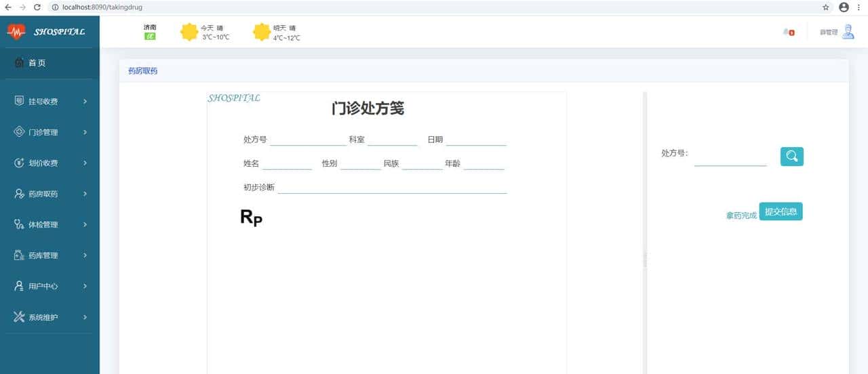The image size is (868, 374).
Task: Click the 门诊管理 diamond icon
Action: tap(19, 132)
